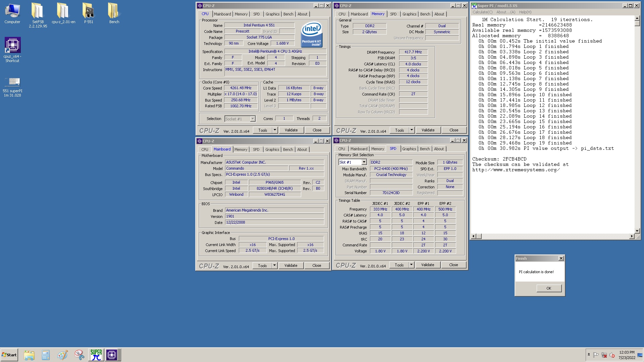Click OK in the Finish dialog

pyautogui.click(x=549, y=288)
